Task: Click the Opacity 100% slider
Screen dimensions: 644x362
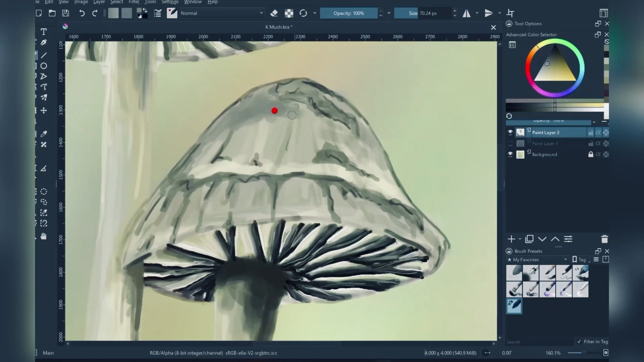Action: tap(348, 13)
